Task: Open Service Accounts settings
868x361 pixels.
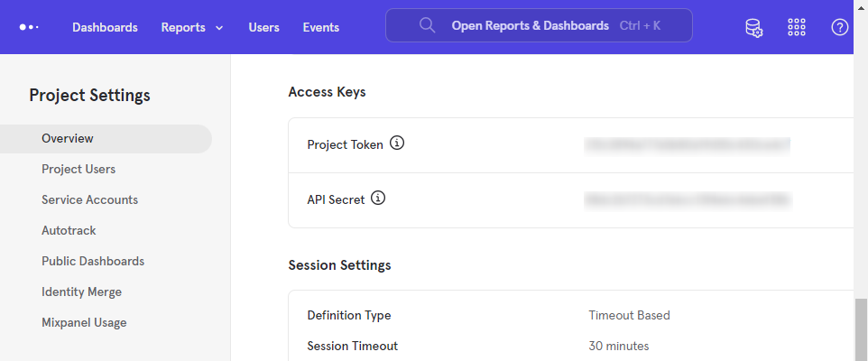Action: 89,200
